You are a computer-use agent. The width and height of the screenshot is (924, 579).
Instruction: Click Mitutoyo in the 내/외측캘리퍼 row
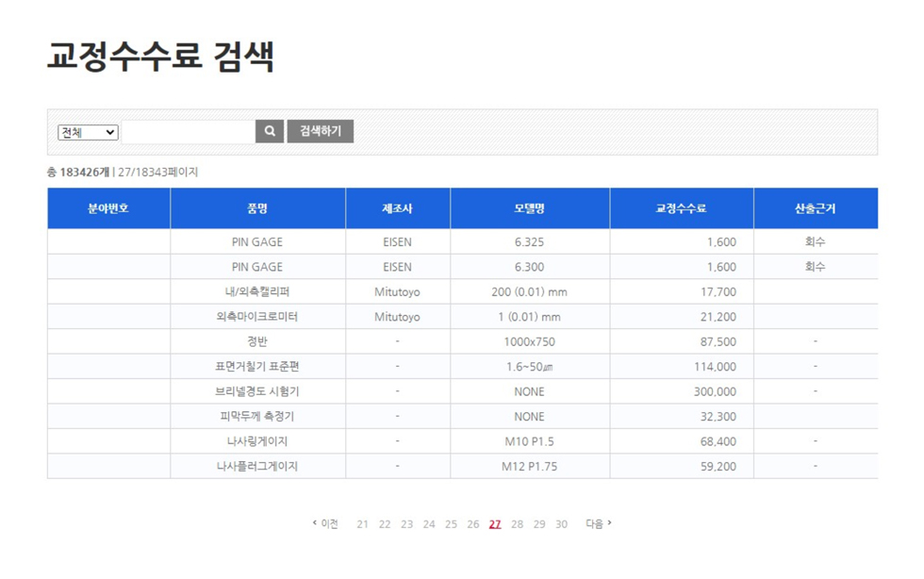(x=397, y=292)
